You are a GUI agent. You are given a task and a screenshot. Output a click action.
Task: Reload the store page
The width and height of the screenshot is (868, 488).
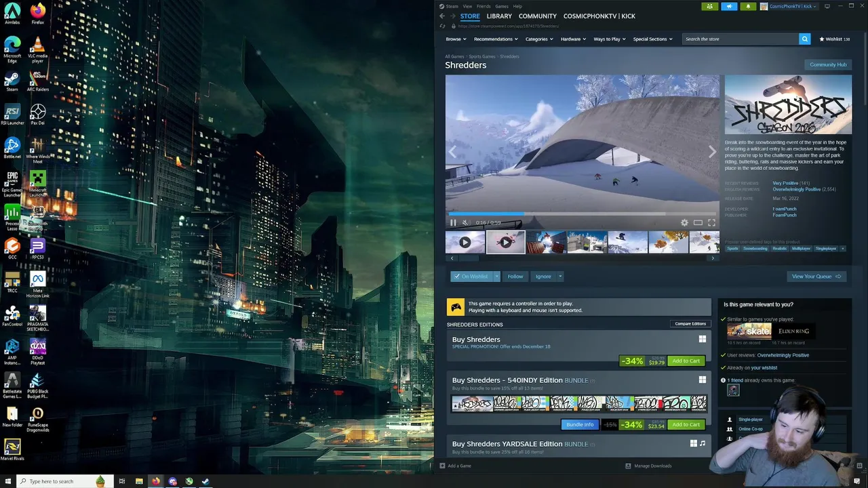coord(442,26)
